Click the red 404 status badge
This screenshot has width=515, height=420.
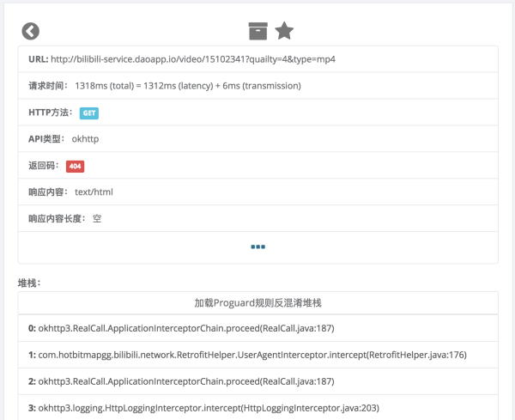(x=75, y=166)
